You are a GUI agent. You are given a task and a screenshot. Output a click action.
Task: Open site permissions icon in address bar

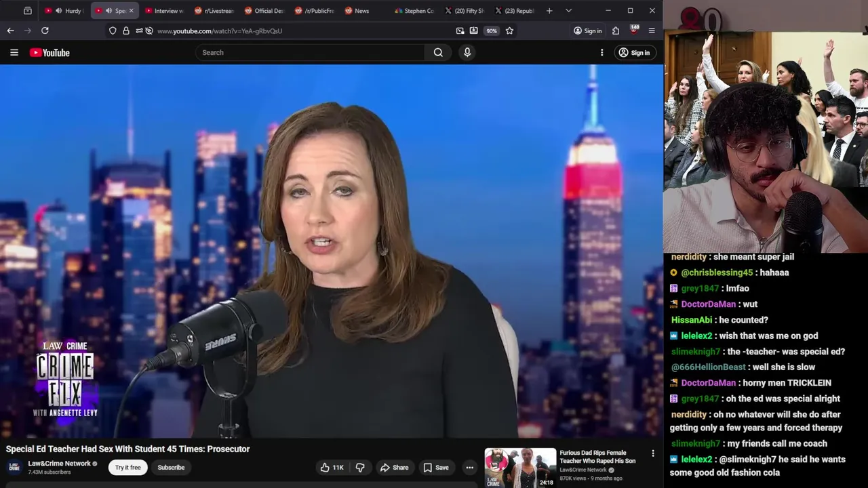[x=139, y=30]
